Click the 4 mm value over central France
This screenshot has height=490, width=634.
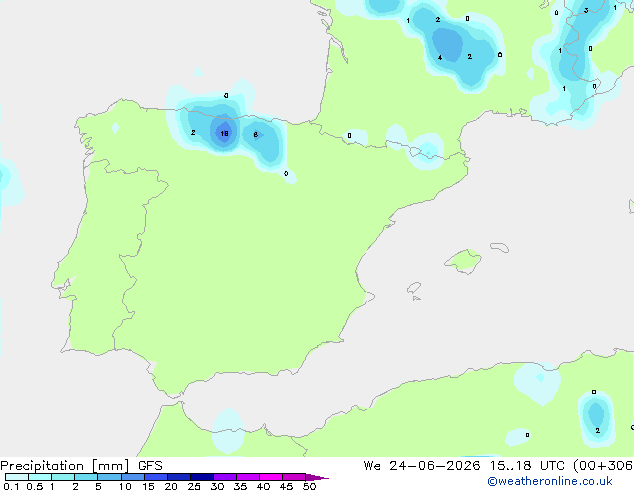(440, 58)
